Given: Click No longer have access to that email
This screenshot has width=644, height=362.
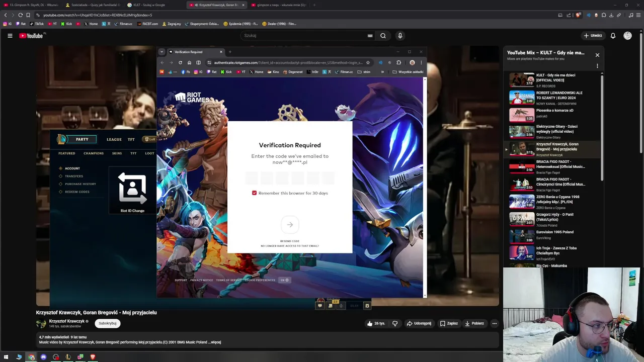Looking at the screenshot, I should [290, 246].
